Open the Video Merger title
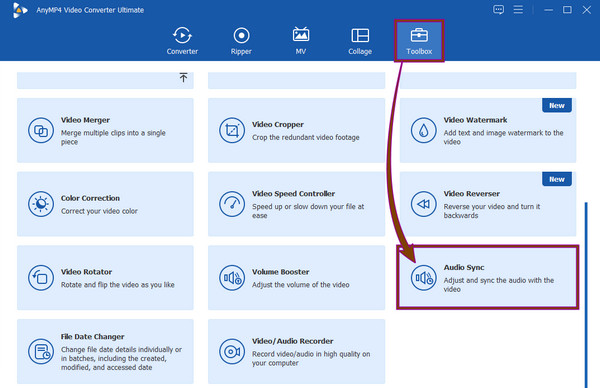This screenshot has width=600, height=388. (x=85, y=120)
